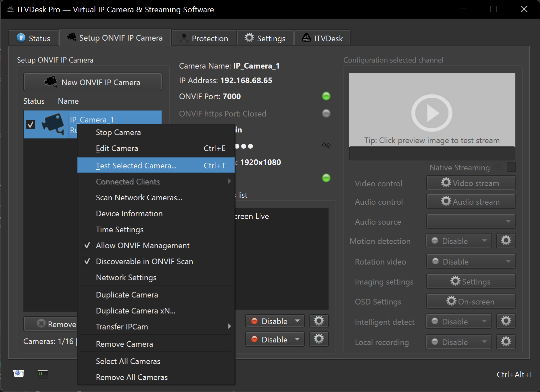
Task: Open Local recording gear settings
Action: pos(506,342)
